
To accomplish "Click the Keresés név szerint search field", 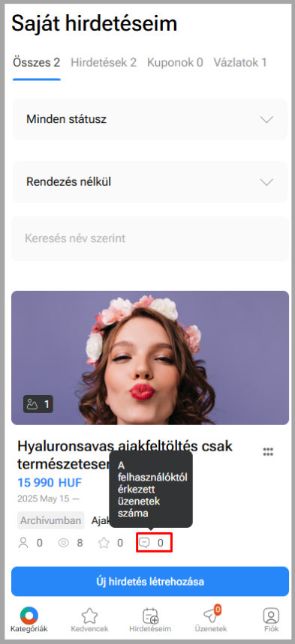I will pos(150,238).
